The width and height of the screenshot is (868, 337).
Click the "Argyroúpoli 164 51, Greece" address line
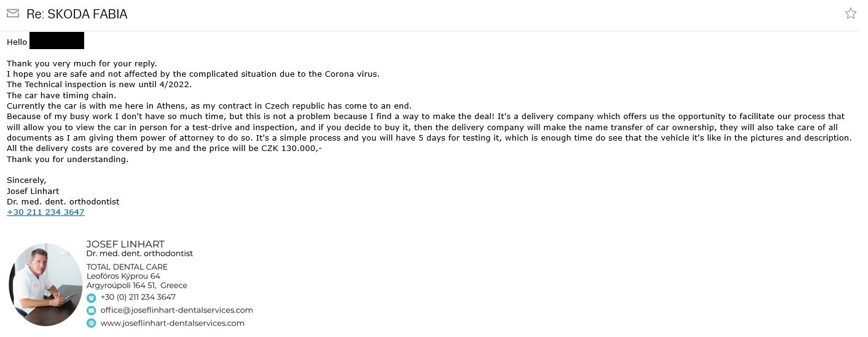point(136,285)
